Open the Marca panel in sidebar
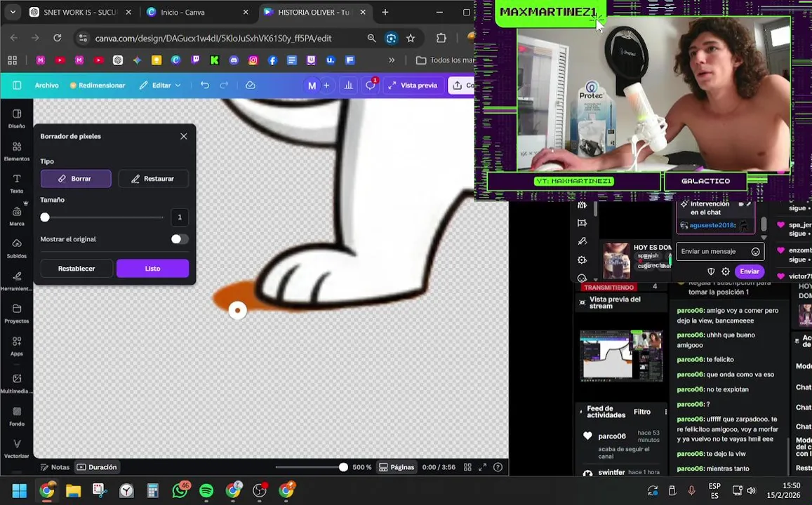Viewport: 812px width, 505px height. (x=17, y=216)
